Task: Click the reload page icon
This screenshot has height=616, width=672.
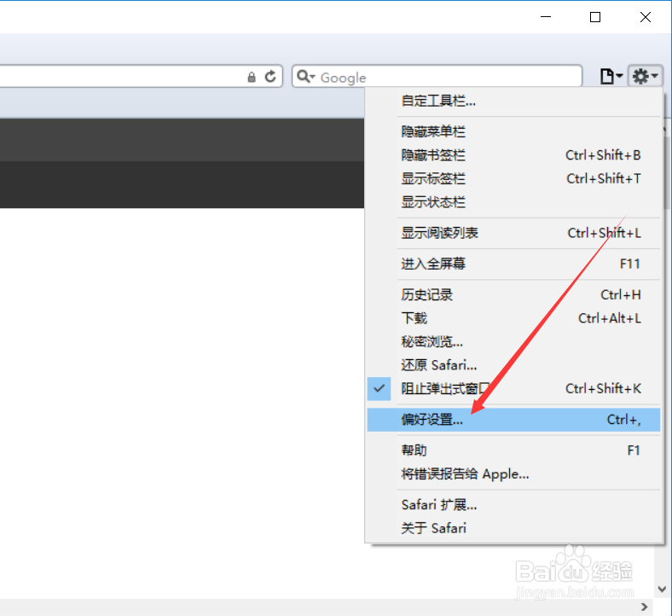Action: pos(270,77)
